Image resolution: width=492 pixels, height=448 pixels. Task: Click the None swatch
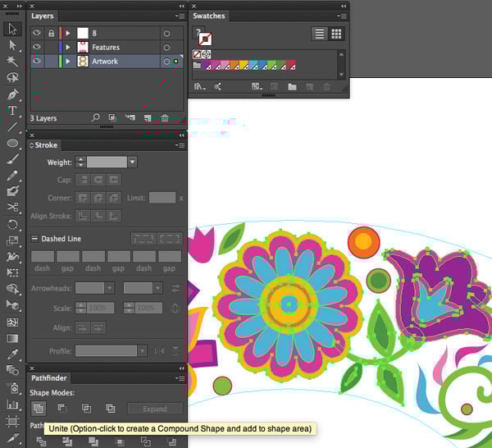tap(197, 54)
